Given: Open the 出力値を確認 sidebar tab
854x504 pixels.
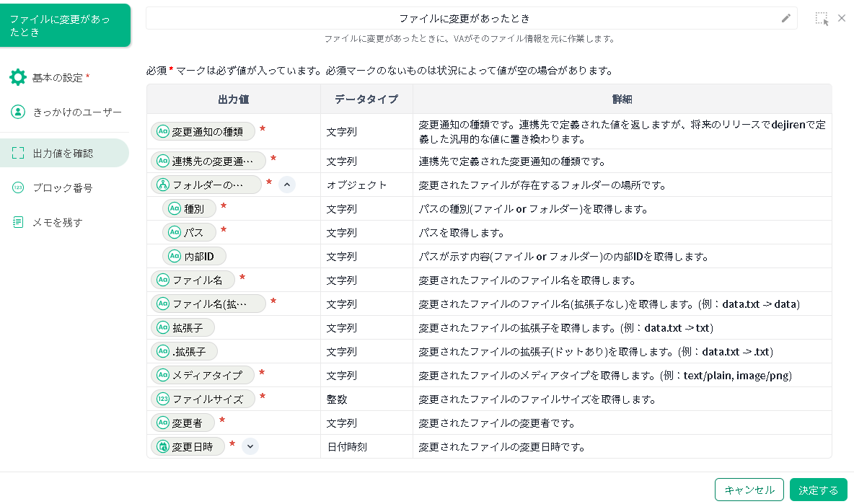Looking at the screenshot, I should click(x=63, y=153).
